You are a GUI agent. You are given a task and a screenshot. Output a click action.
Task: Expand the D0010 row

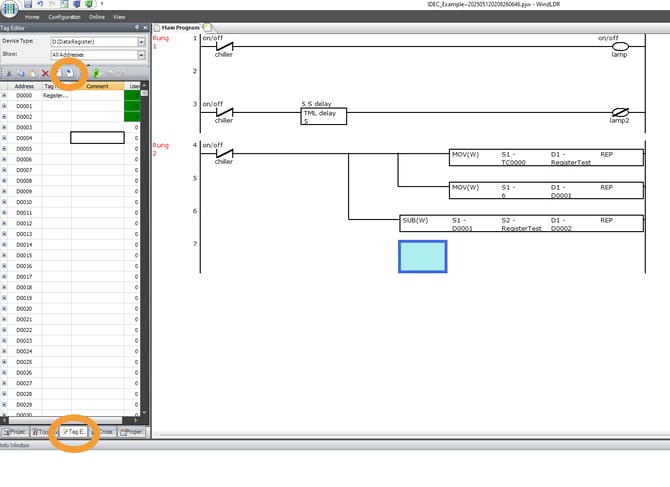coord(4,202)
